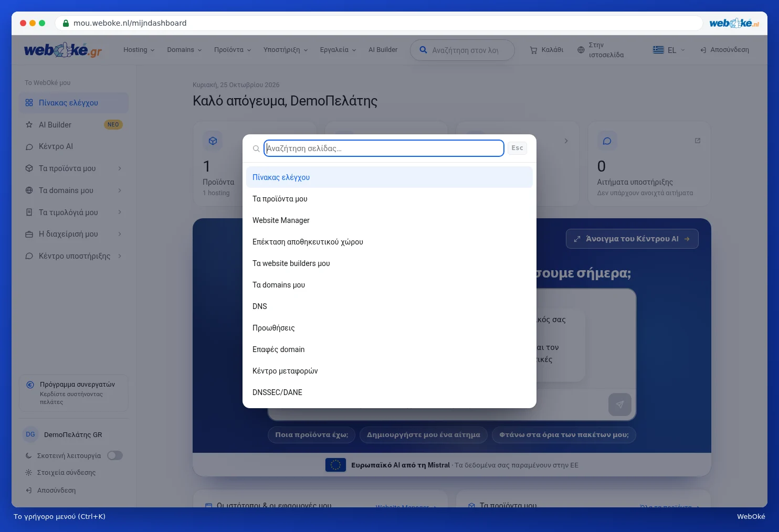Open the external link icon on support card

pyautogui.click(x=698, y=141)
